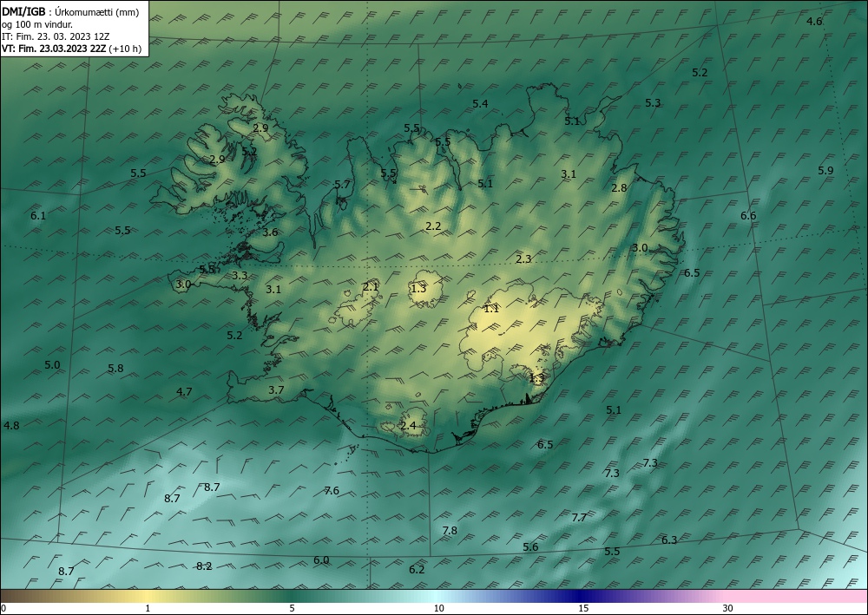Select the 'og 100 m vindur.' legend line
Viewport: 868px width, 615px height.
click(36, 23)
